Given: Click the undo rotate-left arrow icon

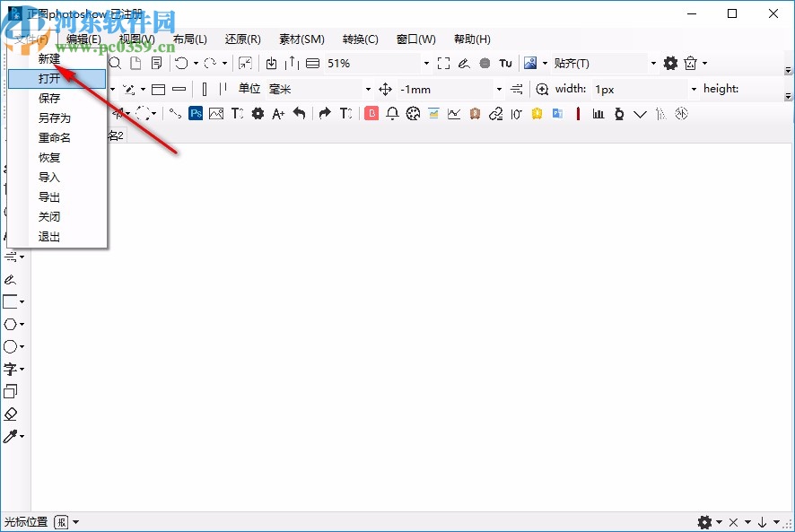Looking at the screenshot, I should click(x=181, y=64).
